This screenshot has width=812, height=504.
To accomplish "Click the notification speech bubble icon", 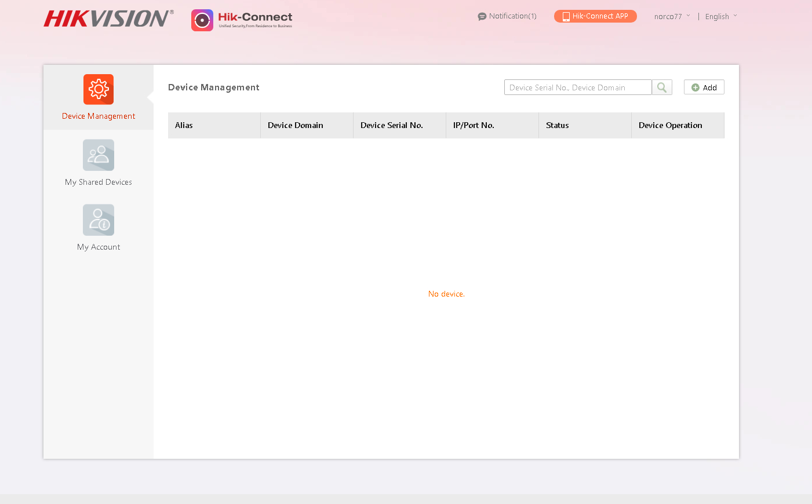I will [482, 17].
